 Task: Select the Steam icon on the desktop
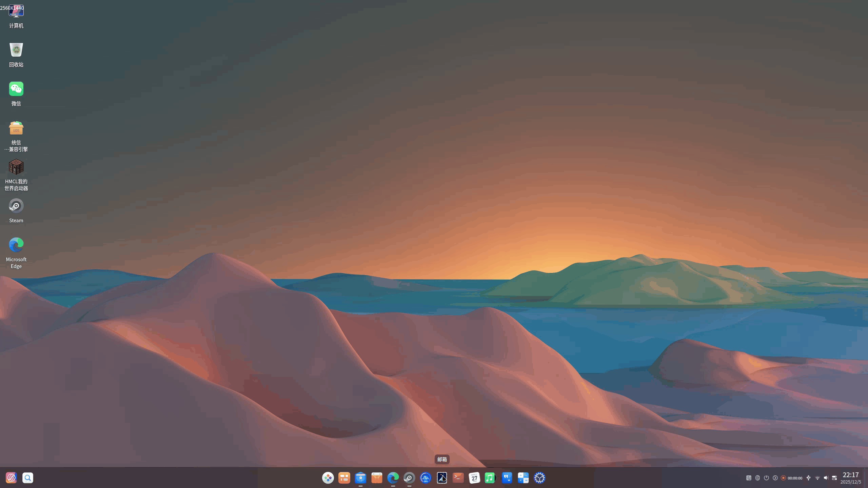click(x=16, y=206)
